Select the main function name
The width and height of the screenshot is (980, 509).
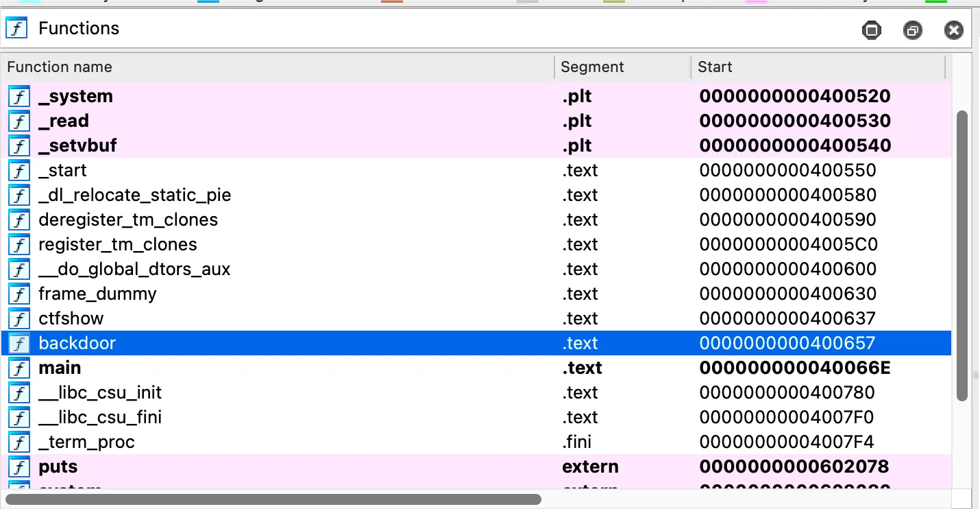[60, 368]
